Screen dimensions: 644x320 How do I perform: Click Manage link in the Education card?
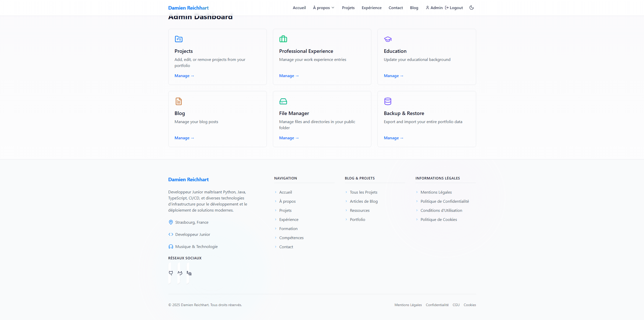394,76
